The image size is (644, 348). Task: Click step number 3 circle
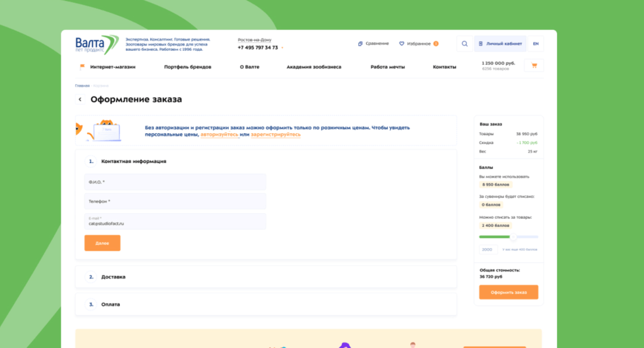point(91,304)
